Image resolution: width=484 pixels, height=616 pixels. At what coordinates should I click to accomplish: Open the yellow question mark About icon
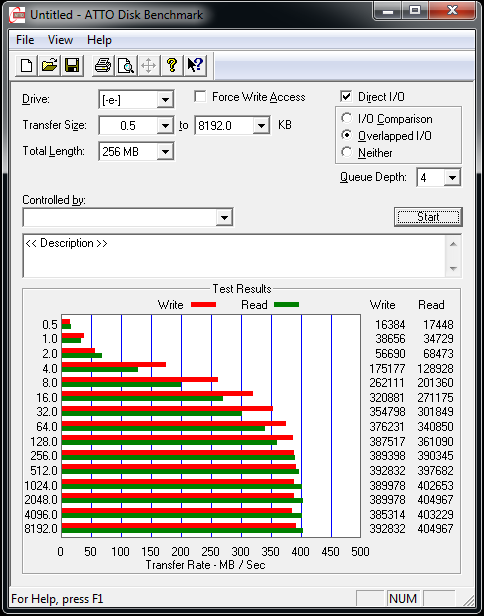(172, 65)
